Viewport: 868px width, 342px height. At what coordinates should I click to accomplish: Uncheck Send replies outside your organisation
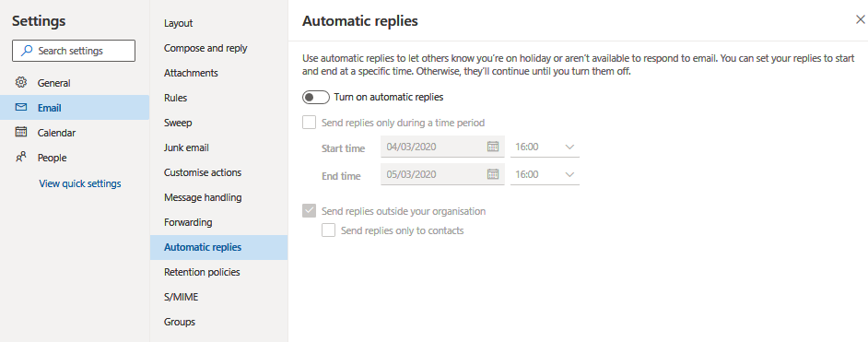pyautogui.click(x=309, y=211)
